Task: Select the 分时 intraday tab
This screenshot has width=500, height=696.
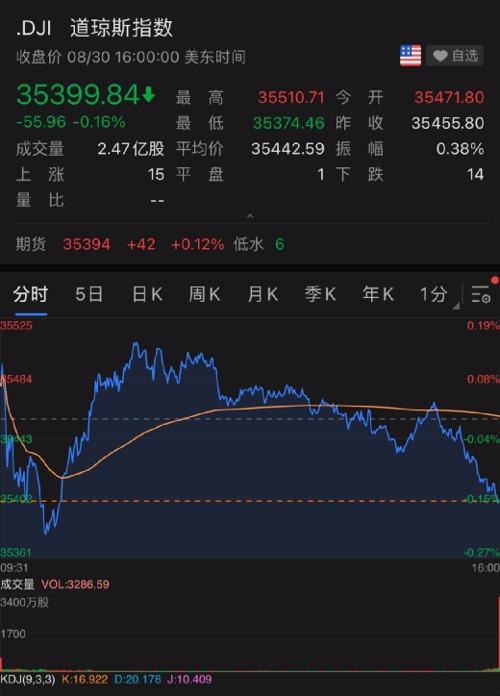Action: [x=30, y=294]
